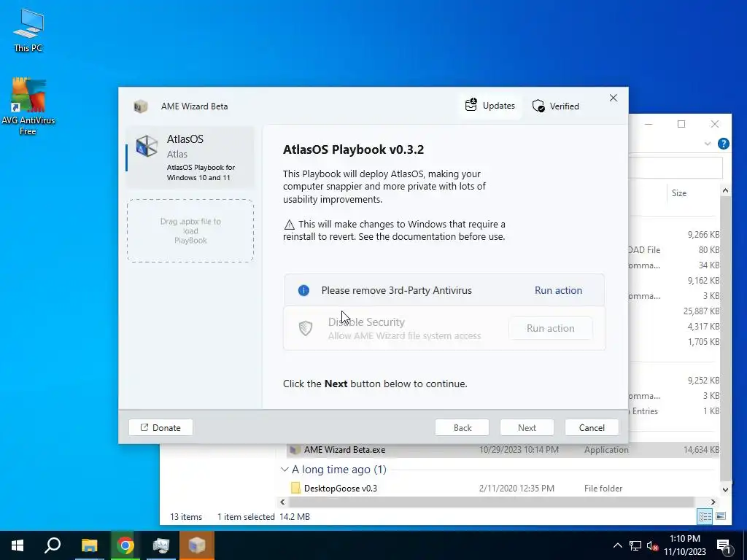Image resolution: width=747 pixels, height=560 pixels.
Task: Click the Next button
Action: (x=527, y=427)
